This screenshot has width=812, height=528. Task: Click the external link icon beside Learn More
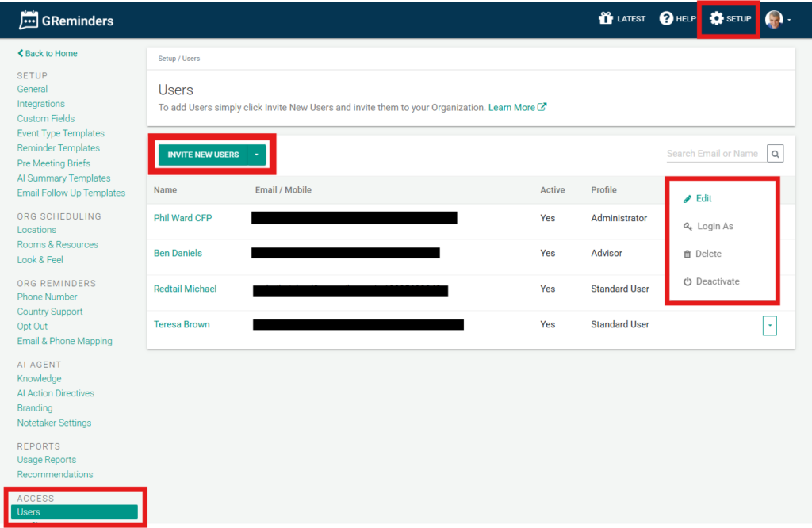pos(542,107)
